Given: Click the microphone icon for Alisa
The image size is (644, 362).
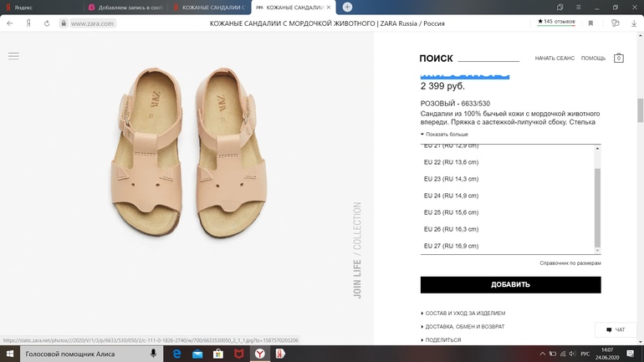Looking at the screenshot, I should pos(153,354).
